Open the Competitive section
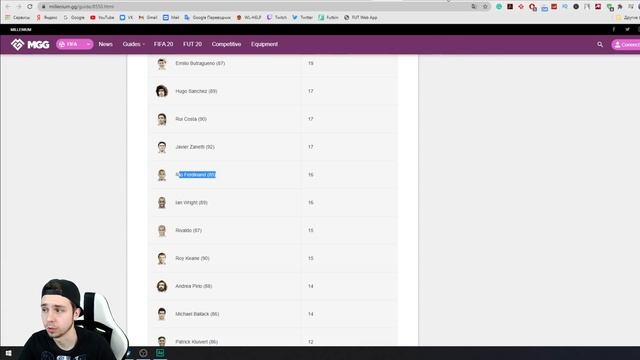The height and width of the screenshot is (360, 640). click(x=226, y=44)
